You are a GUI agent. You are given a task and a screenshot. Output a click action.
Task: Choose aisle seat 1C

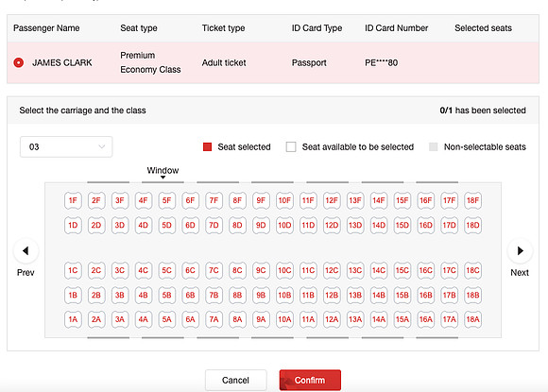pos(73,270)
